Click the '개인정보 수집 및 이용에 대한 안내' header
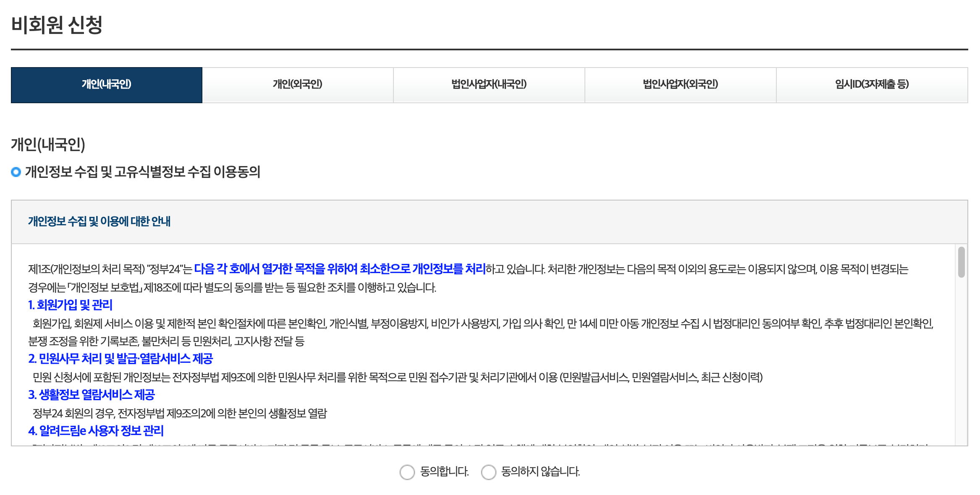Screen dimensions: 980x495 99,221
